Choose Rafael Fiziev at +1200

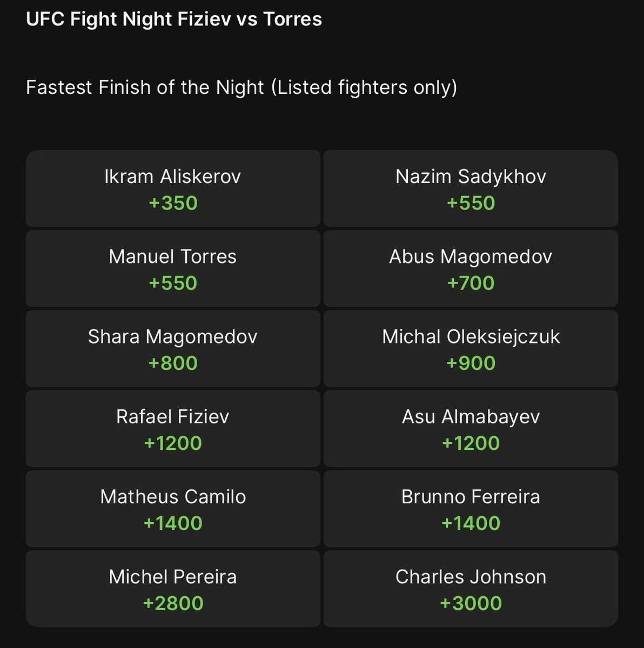173,429
